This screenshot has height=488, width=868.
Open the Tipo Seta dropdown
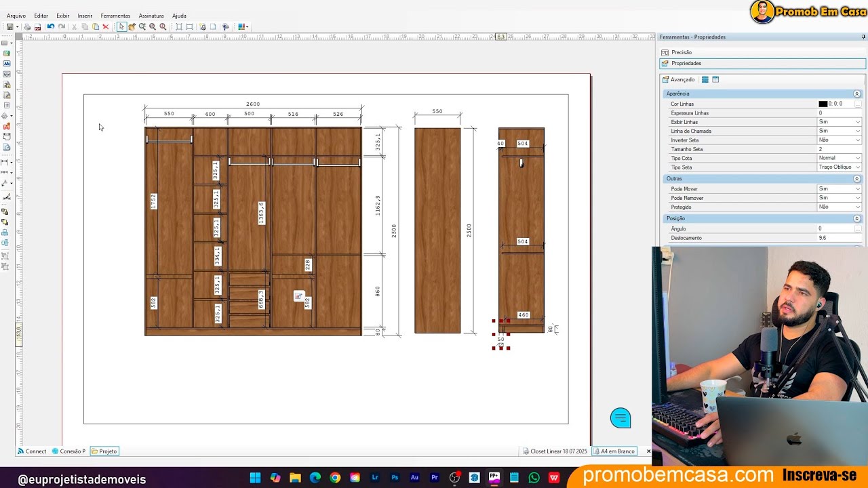(858, 167)
